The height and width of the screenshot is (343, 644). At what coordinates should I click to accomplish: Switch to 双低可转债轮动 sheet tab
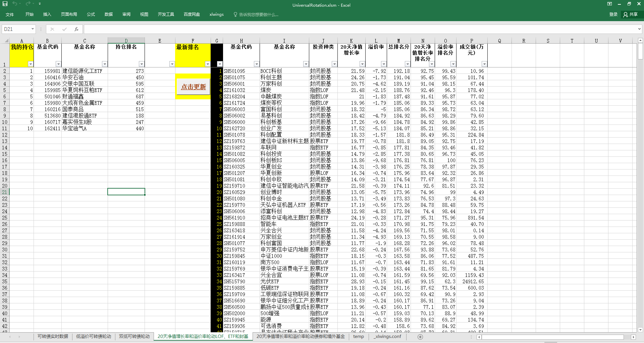click(134, 336)
